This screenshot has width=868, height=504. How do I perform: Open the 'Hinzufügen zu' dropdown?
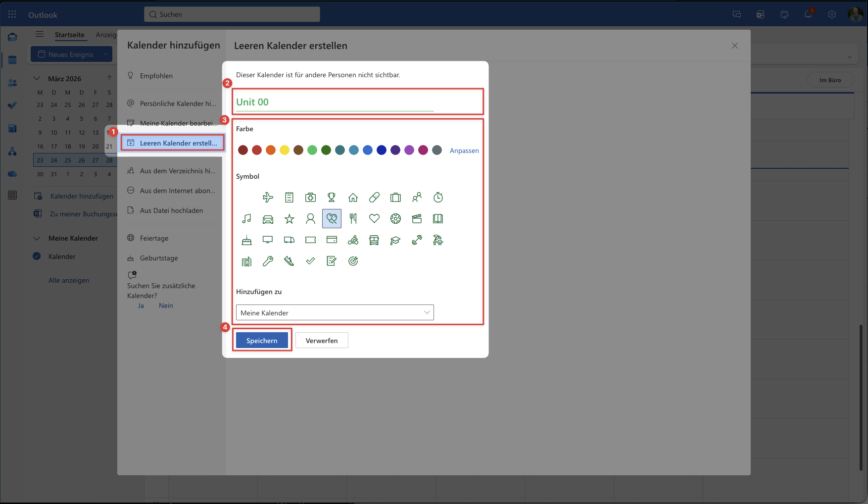(335, 313)
